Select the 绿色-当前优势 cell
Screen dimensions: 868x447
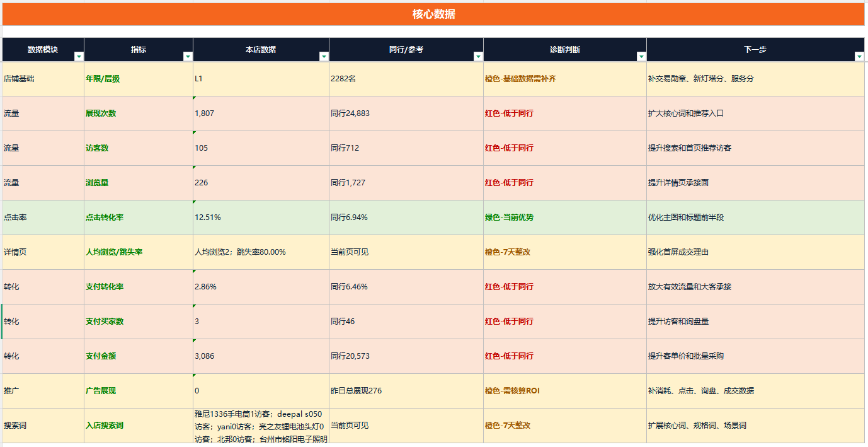point(565,218)
